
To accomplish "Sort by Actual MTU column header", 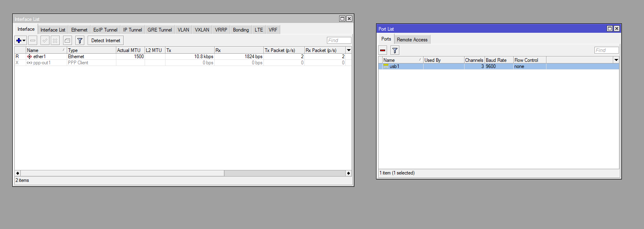I will pos(130,50).
